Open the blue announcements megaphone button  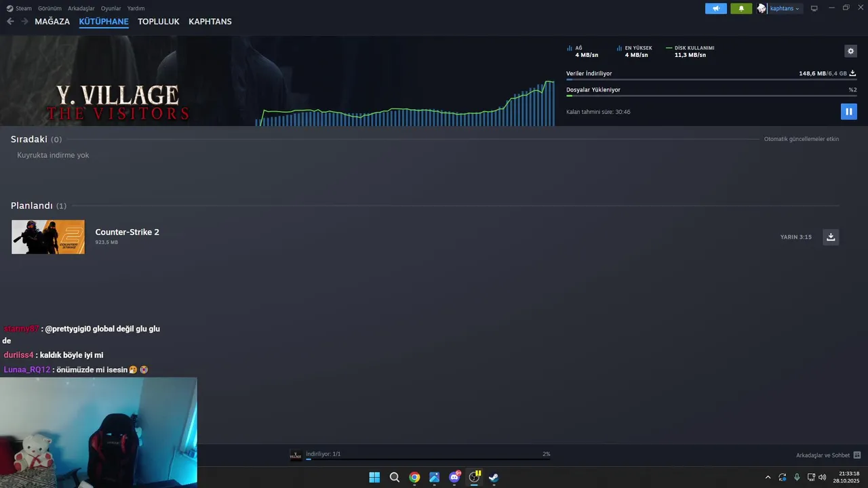click(x=715, y=8)
